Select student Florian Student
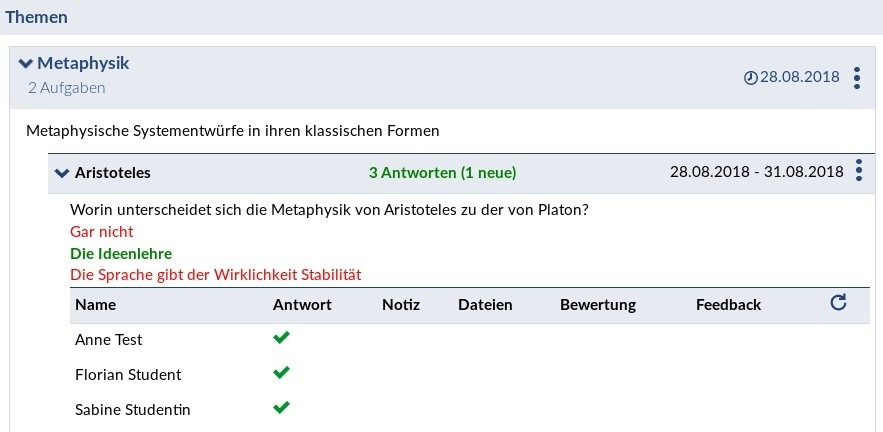 coord(128,375)
